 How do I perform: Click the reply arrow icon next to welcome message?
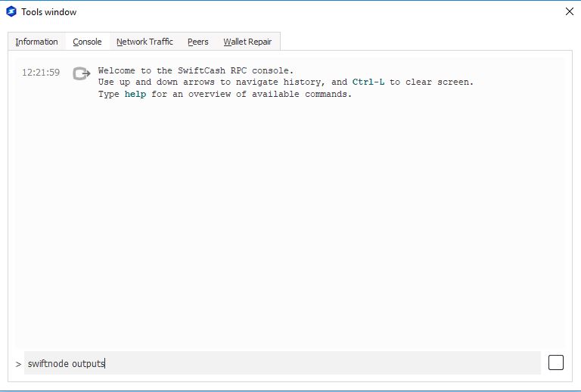(x=82, y=73)
